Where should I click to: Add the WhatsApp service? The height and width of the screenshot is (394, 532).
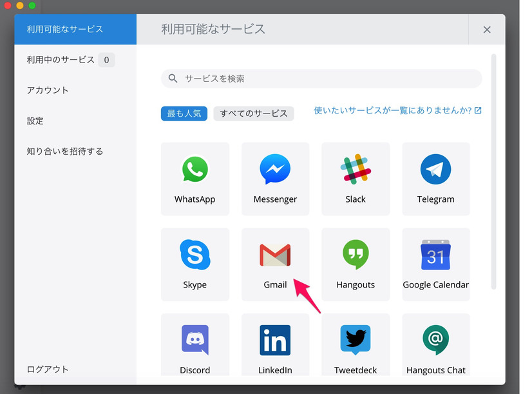pos(195,179)
